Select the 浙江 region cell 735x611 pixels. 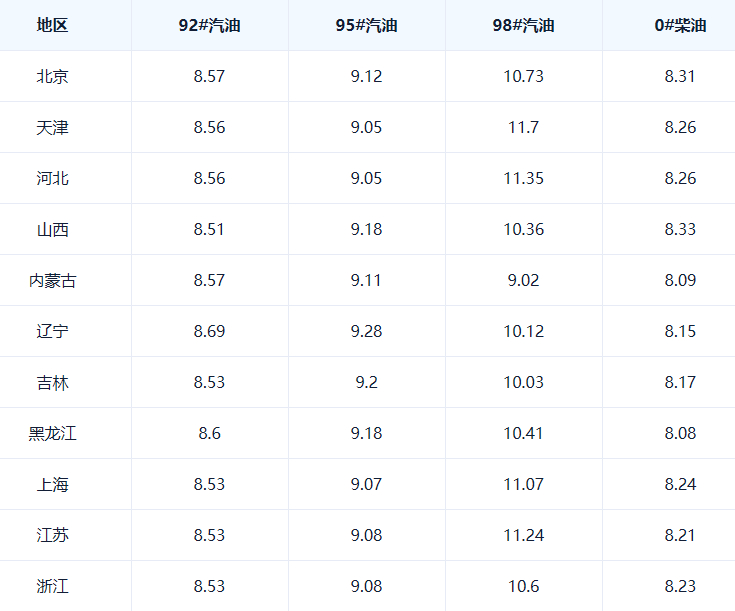52,586
